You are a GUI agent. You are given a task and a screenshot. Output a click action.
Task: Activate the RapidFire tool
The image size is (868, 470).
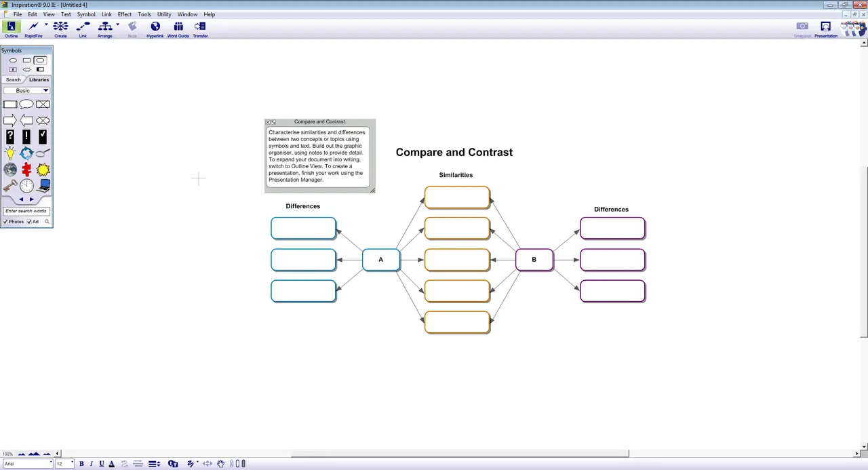[33, 28]
